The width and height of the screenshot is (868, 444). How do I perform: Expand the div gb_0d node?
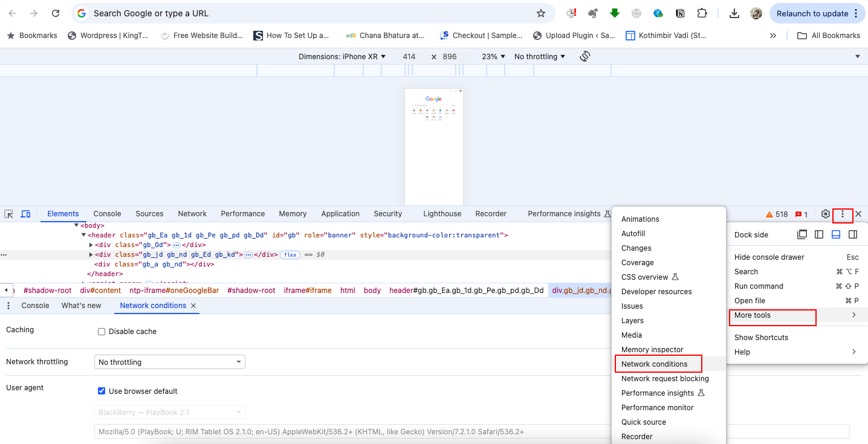(x=91, y=245)
